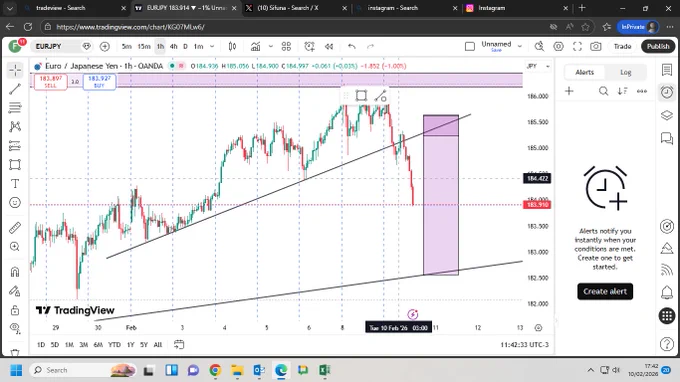This screenshot has height=382, width=680.
Task: Open the candlestick chart type menu
Action: coord(232,46)
